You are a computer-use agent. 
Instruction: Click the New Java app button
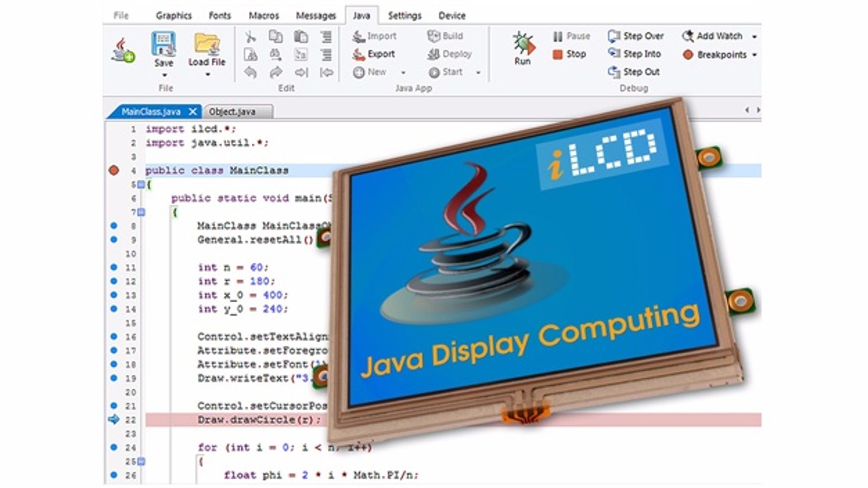pos(369,72)
